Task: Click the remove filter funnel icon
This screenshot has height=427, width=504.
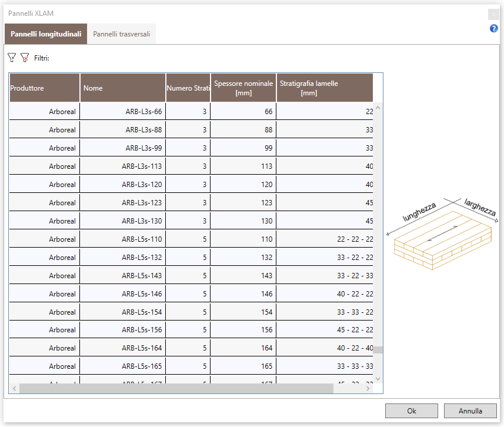Action: [x=25, y=58]
